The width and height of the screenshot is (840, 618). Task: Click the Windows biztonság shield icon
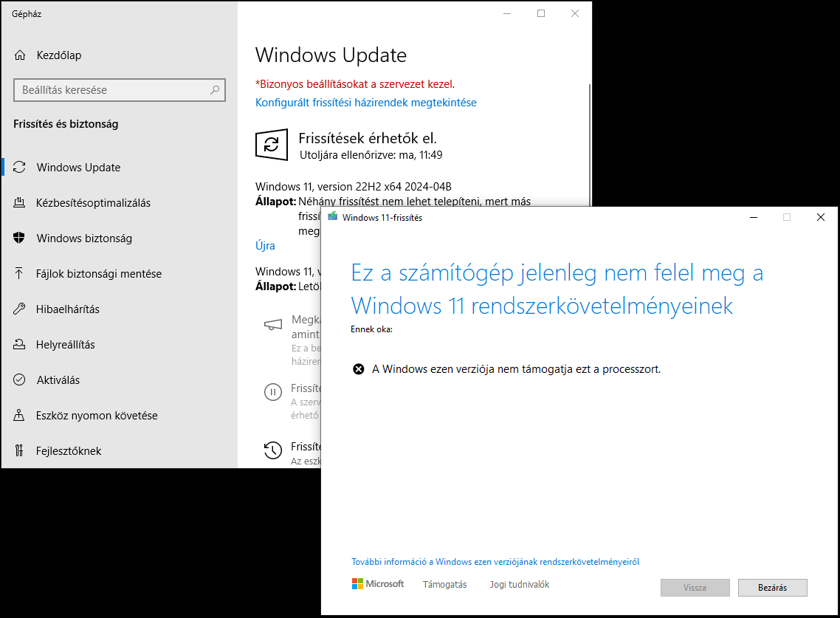pyautogui.click(x=19, y=238)
